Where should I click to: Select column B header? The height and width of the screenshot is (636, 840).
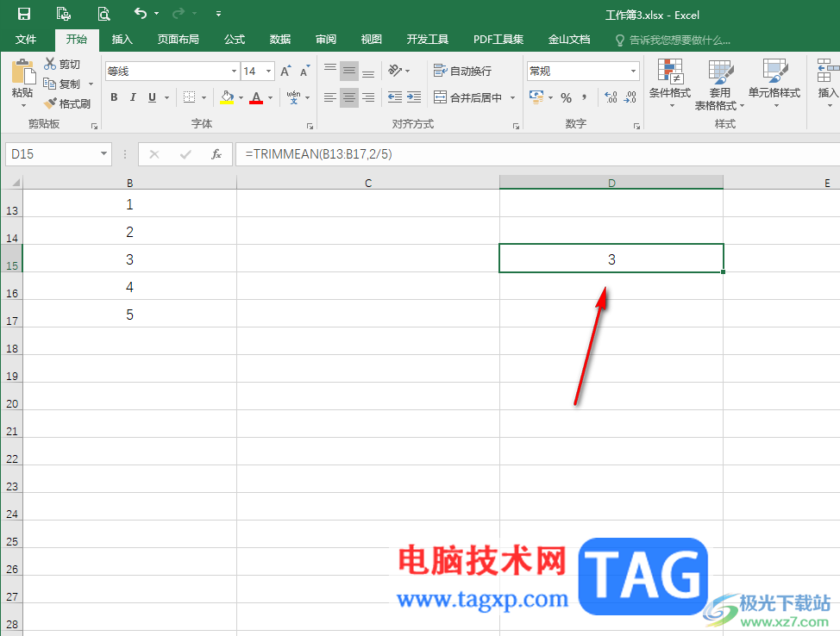[129, 183]
